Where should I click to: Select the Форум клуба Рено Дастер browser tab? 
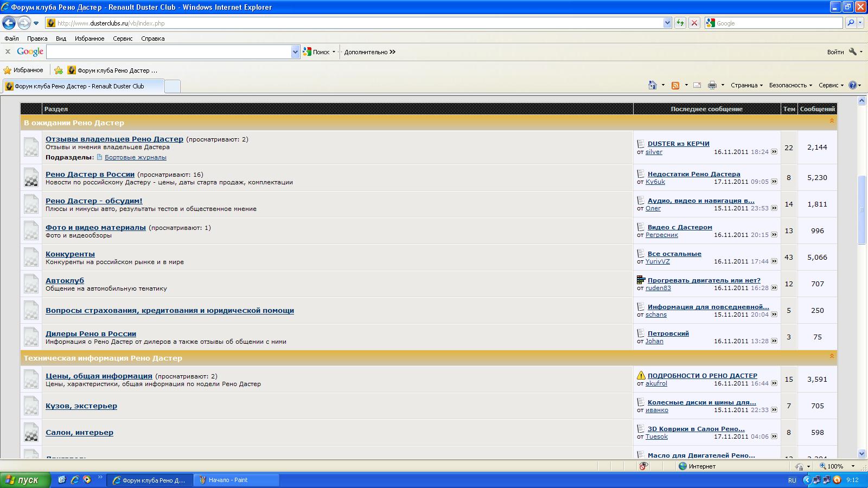click(x=84, y=86)
